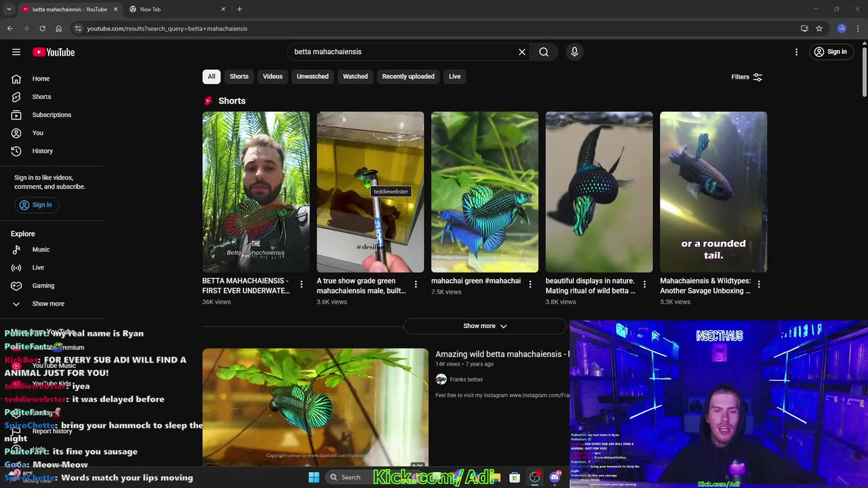
Task: Open the Amazing wild betta video thumbnail
Action: pos(315,408)
